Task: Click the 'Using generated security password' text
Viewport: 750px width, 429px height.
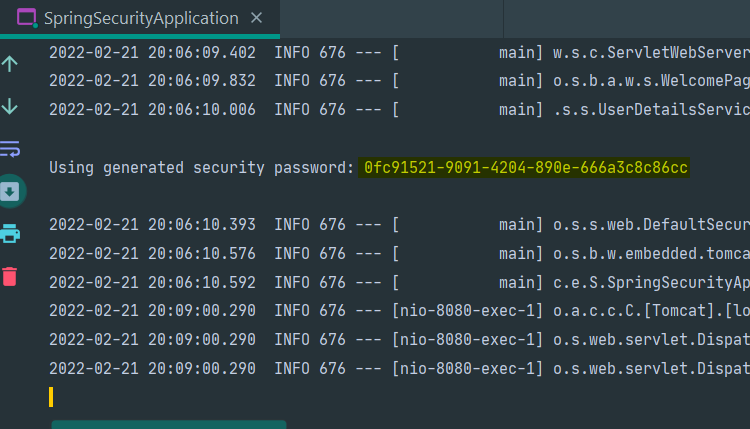Action: click(200, 167)
